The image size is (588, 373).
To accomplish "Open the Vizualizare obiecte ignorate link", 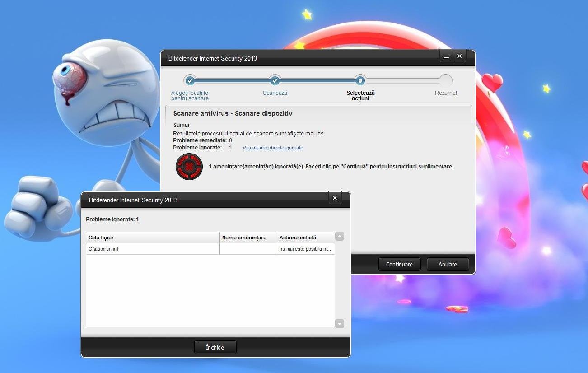I will 273,148.
